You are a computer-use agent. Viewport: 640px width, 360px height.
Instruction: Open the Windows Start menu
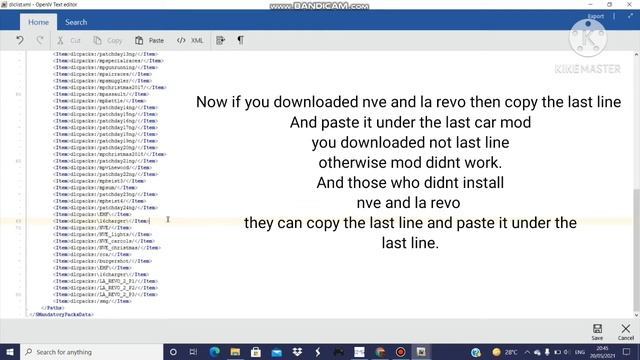click(x=10, y=352)
